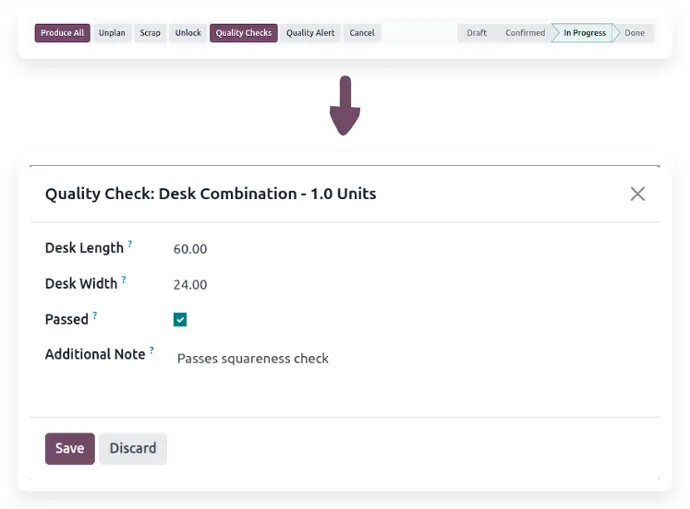Viewport: 690px width, 509px height.
Task: Click the Produce All button
Action: point(62,33)
